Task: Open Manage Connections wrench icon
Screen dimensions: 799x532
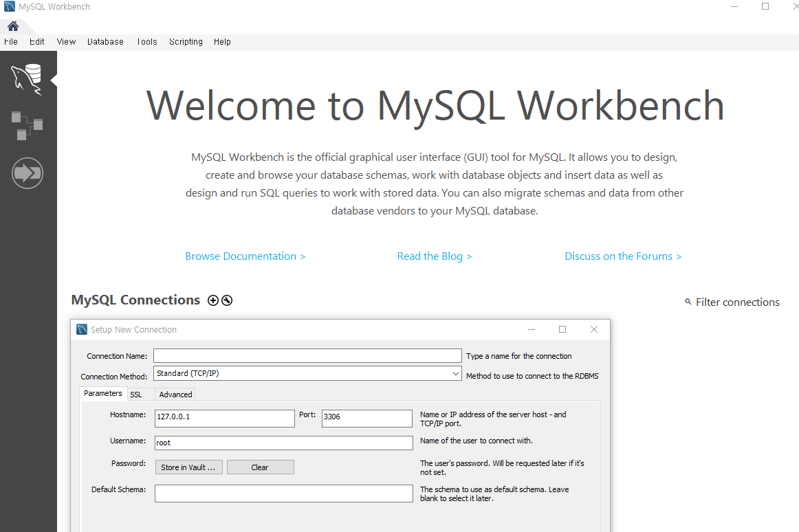Action: coord(228,300)
